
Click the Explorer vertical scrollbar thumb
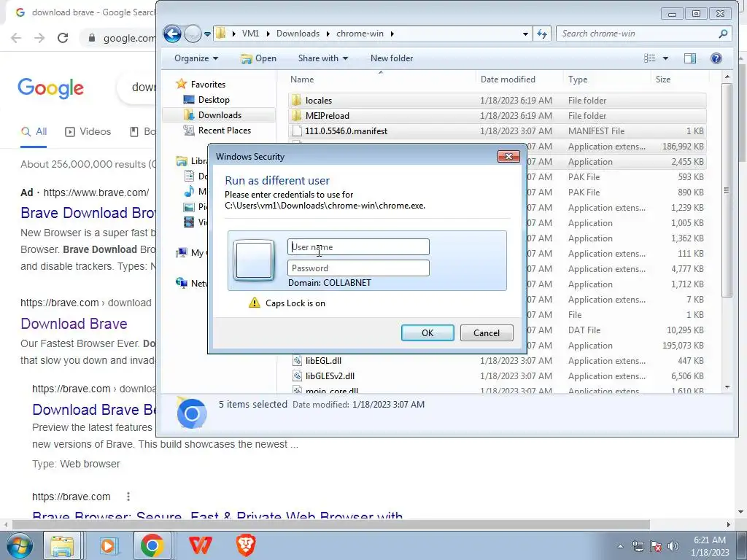click(x=727, y=190)
